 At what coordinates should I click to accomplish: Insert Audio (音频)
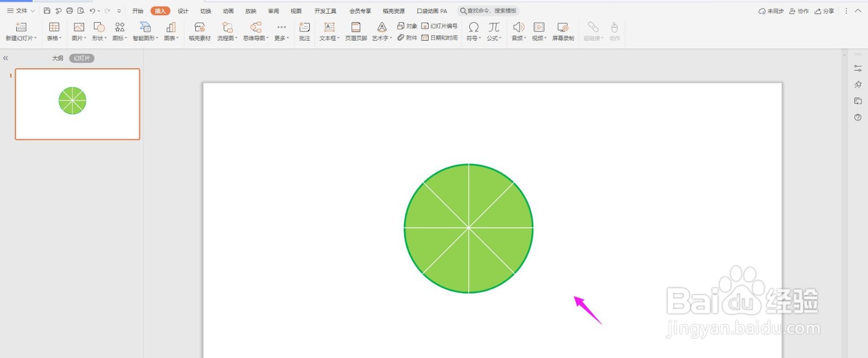click(x=519, y=31)
